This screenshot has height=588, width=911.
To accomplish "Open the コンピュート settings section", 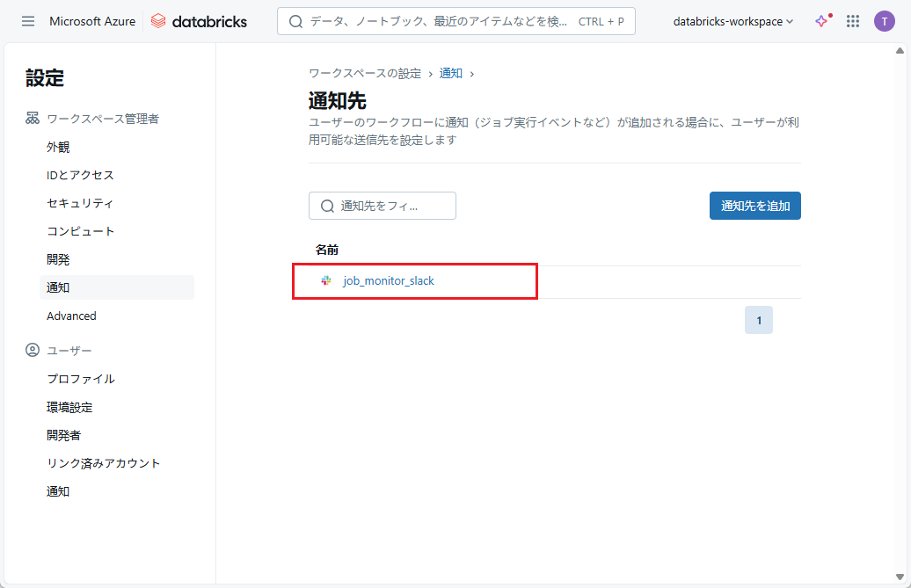I will (x=80, y=231).
